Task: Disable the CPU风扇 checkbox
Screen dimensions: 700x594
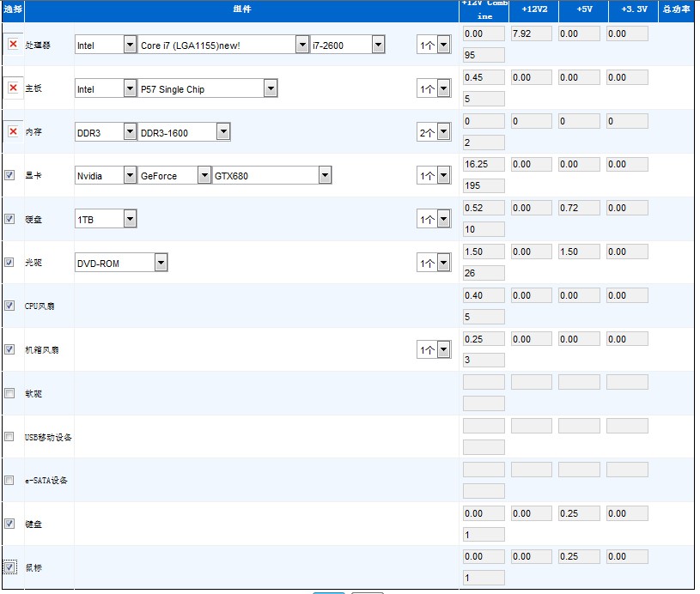Action: (x=9, y=306)
